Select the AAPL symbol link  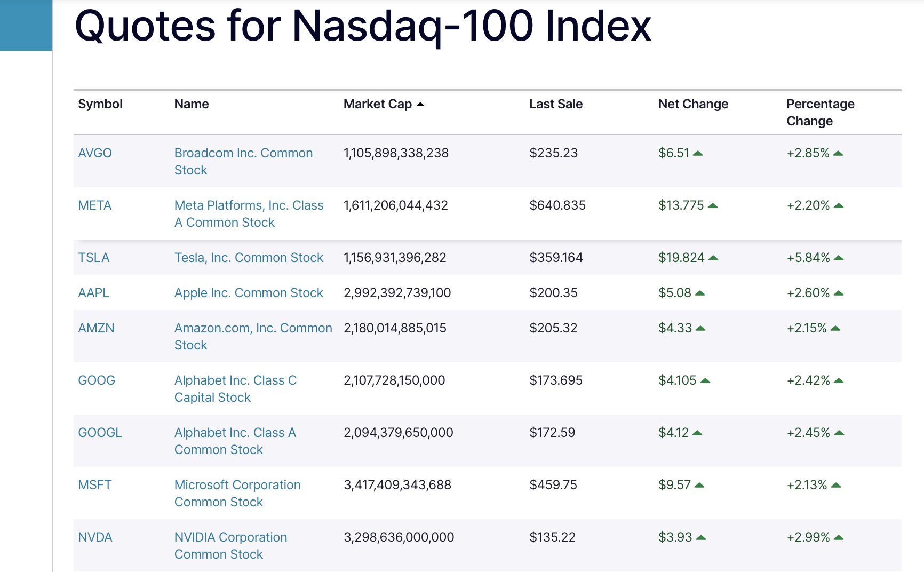point(94,293)
